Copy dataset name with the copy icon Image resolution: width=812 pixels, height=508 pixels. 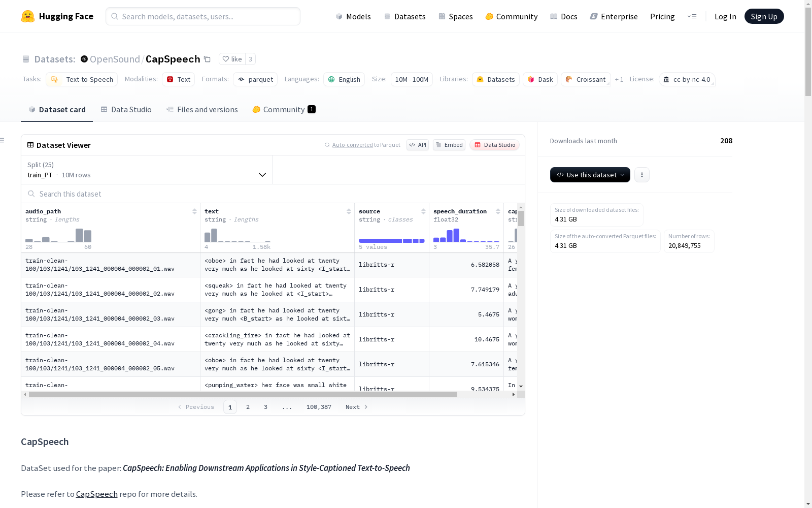[207, 59]
